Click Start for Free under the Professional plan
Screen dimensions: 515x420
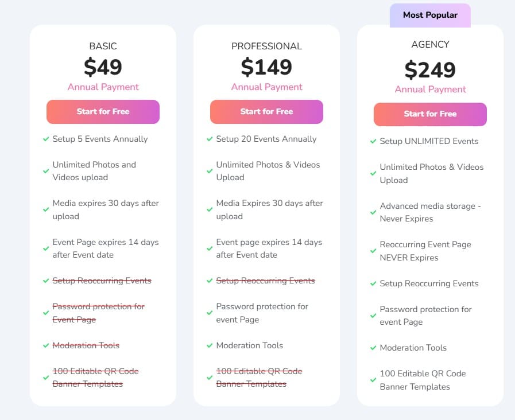(266, 112)
